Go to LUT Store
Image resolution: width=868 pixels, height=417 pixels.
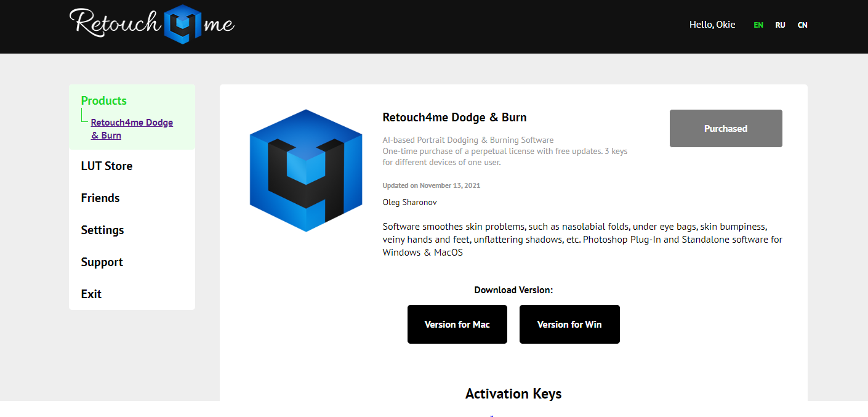point(106,166)
